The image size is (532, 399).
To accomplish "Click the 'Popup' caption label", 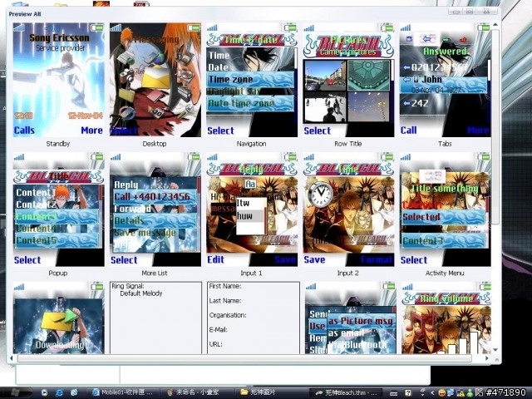I will pyautogui.click(x=58, y=273).
